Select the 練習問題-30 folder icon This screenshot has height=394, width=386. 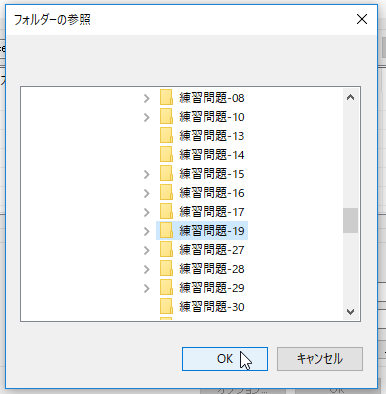coord(166,307)
